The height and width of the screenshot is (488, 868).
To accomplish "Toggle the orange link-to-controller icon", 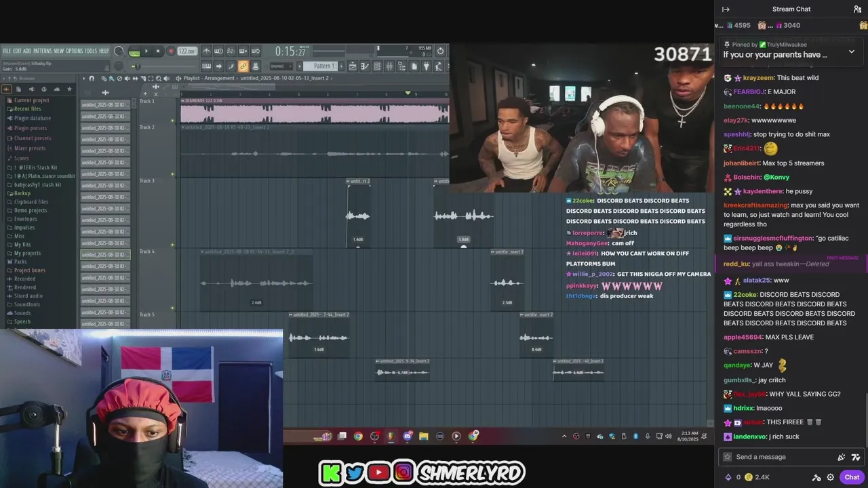I will pos(243,66).
